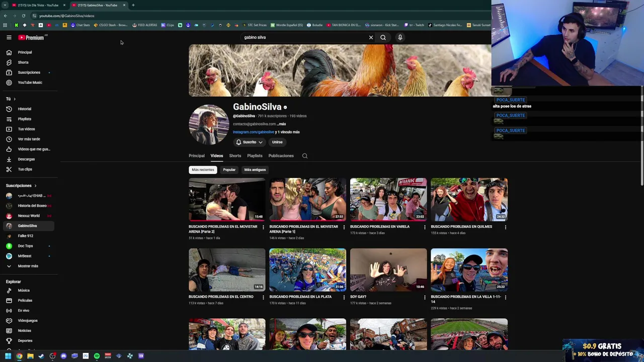
Task: Open Doc Tops subscription channel
Action: click(x=28, y=246)
